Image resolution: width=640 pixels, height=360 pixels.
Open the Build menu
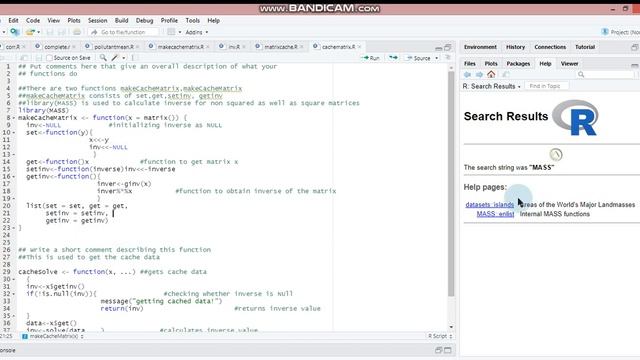[121, 20]
